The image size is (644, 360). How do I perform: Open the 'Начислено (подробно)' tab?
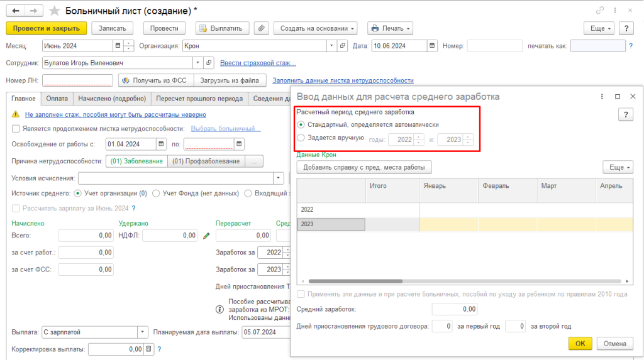[x=112, y=99]
